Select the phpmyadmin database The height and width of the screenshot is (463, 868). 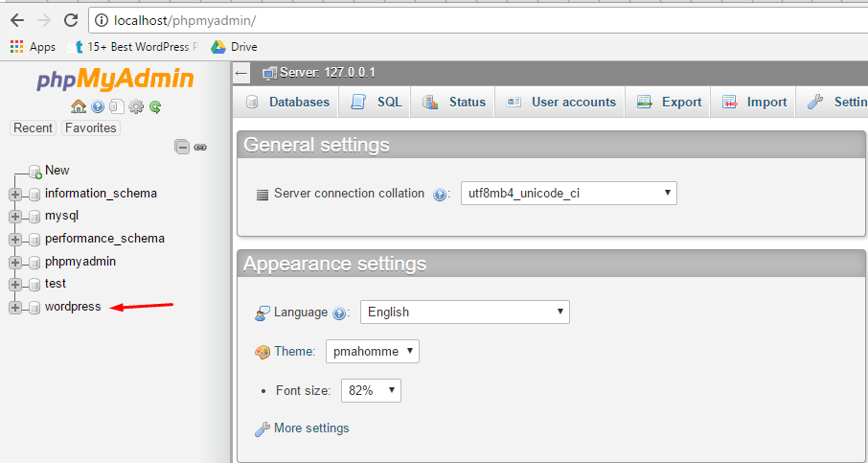click(80, 261)
